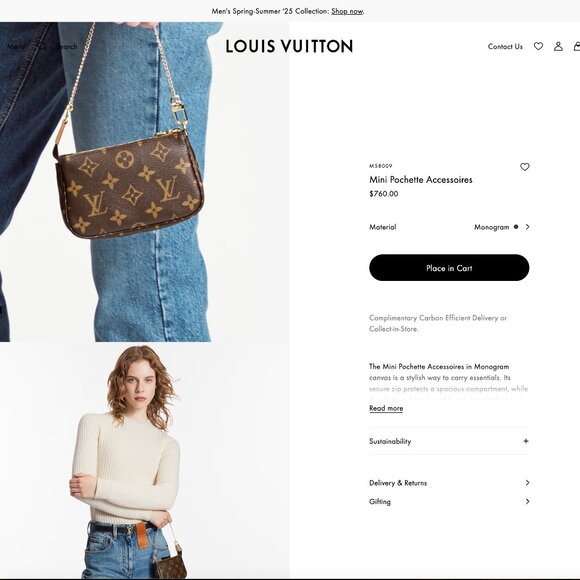Open Contact Us in header
The height and width of the screenshot is (580, 580).
click(x=505, y=46)
